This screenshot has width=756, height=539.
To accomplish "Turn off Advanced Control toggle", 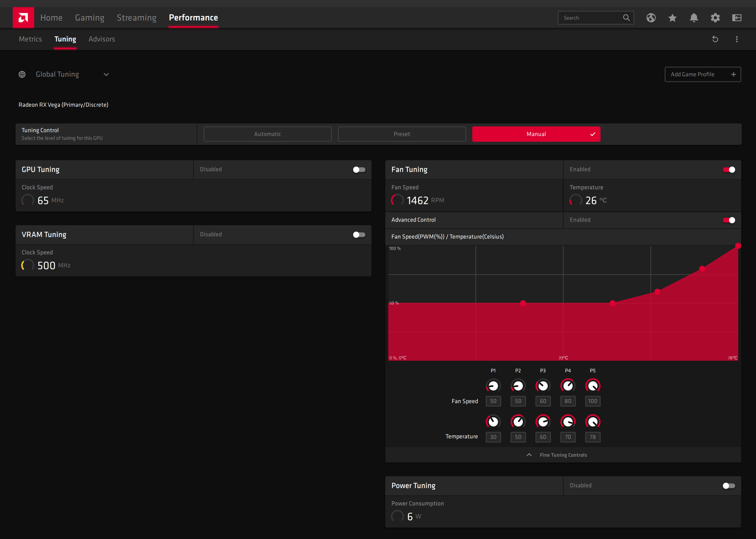I will pyautogui.click(x=729, y=220).
